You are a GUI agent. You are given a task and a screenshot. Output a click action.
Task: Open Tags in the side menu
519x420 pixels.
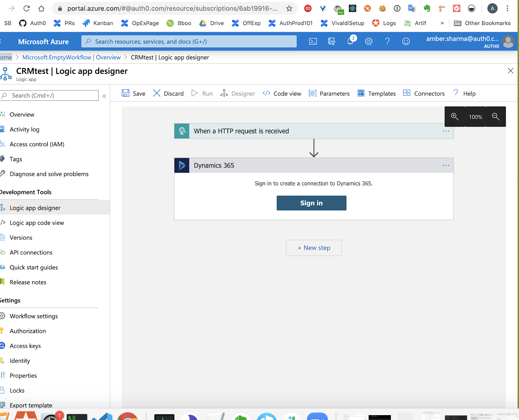tap(16, 159)
